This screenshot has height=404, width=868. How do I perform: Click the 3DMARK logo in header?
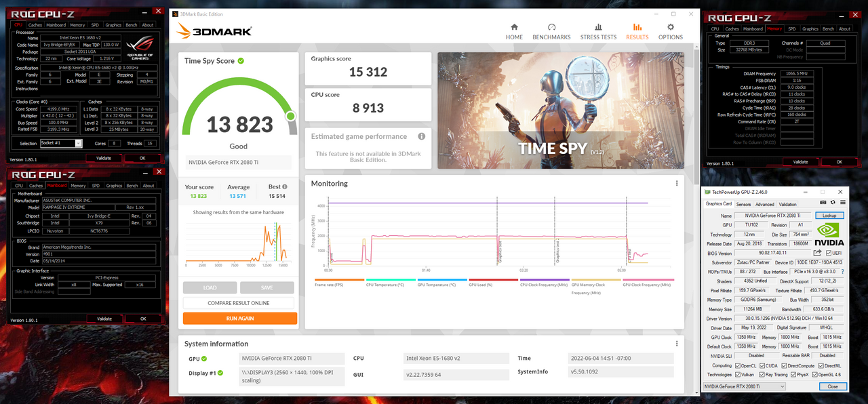(214, 31)
